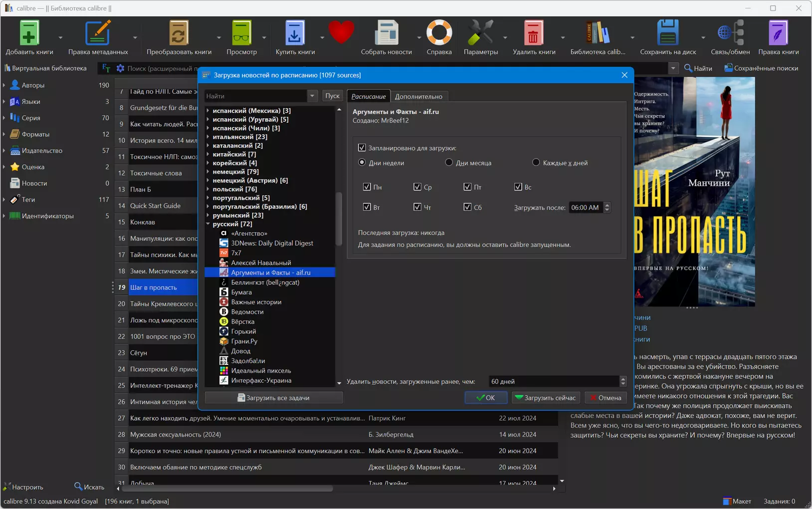812x509 pixels.
Task: Uncheck the Пн weekday checkbox
Action: (367, 187)
